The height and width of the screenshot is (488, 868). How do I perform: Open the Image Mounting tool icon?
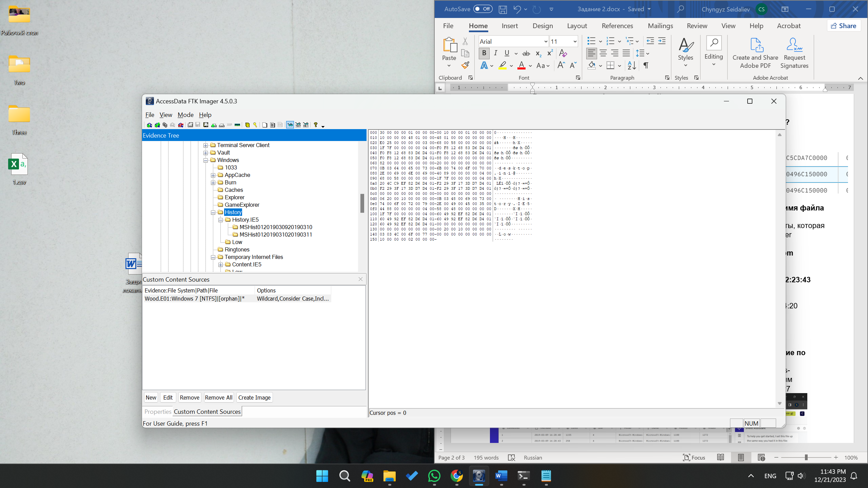tap(165, 125)
